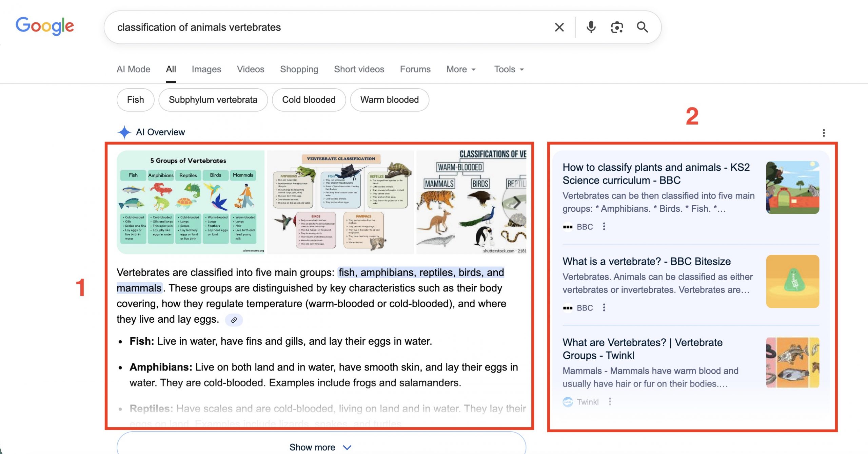Switch to AI Mode tab
The height and width of the screenshot is (454, 868).
[133, 69]
